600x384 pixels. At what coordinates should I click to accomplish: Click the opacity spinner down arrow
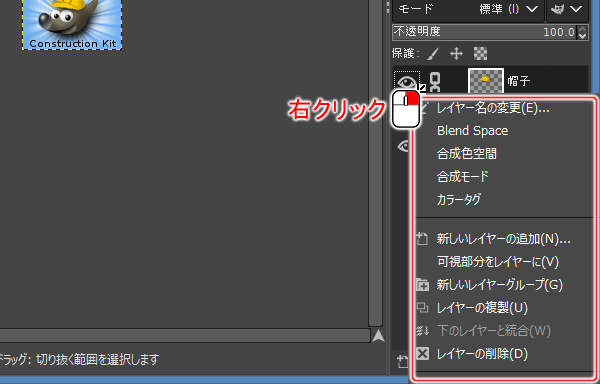pyautogui.click(x=583, y=36)
